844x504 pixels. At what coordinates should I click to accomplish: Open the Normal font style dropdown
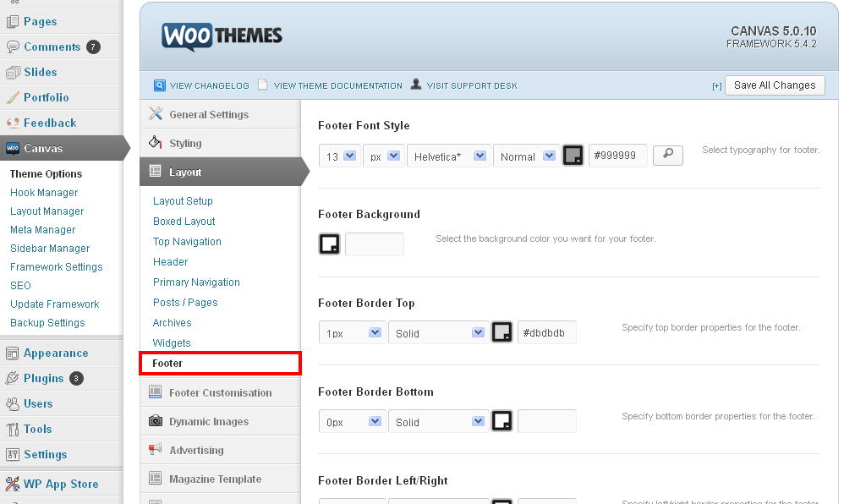(526, 156)
